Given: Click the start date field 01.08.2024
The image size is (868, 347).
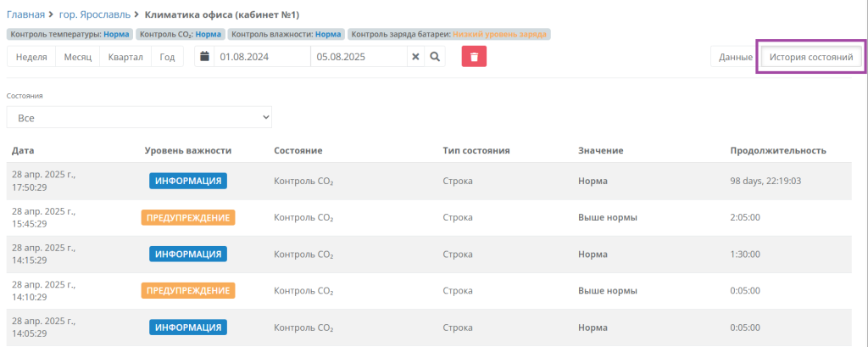Looking at the screenshot, I should point(261,57).
